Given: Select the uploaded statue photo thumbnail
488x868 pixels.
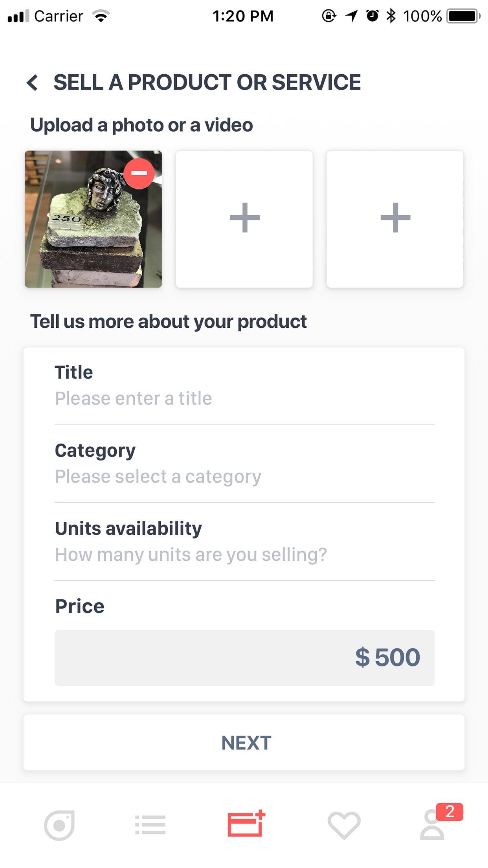Looking at the screenshot, I should pos(94,219).
